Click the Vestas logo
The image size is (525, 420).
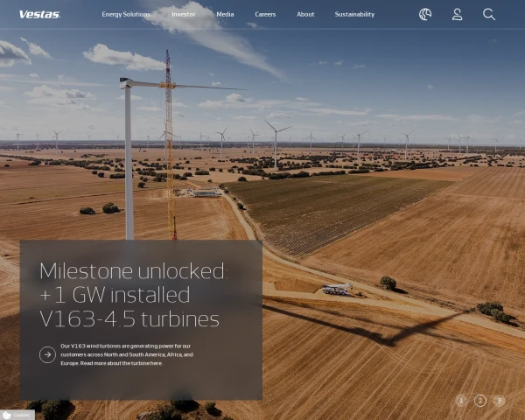pyautogui.click(x=39, y=14)
